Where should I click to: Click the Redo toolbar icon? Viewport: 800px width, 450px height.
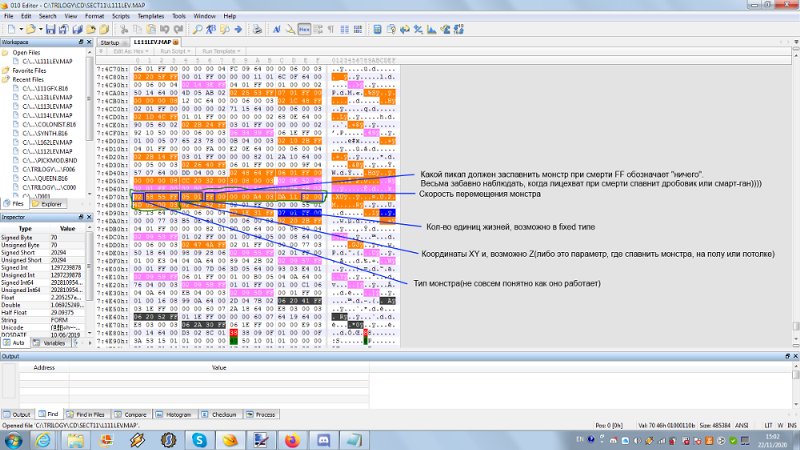[x=178, y=29]
